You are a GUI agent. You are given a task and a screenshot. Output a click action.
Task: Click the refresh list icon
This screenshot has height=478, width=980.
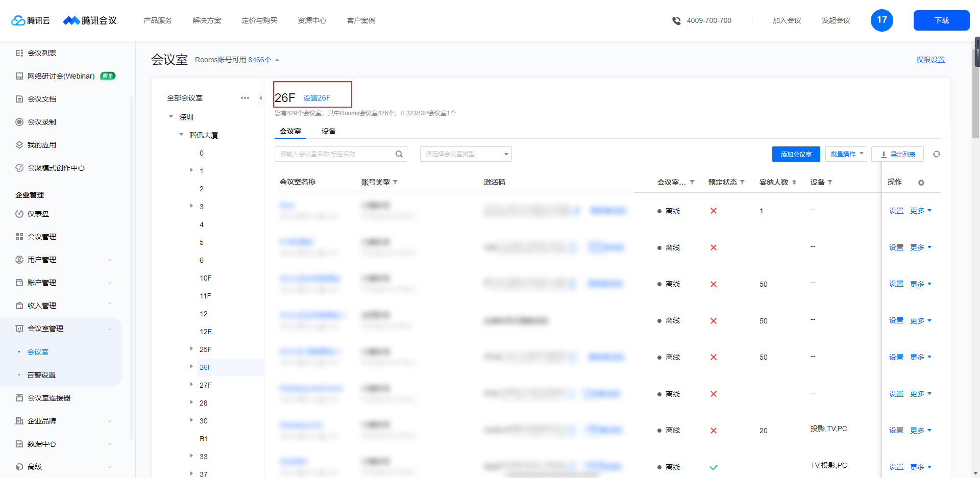click(937, 154)
